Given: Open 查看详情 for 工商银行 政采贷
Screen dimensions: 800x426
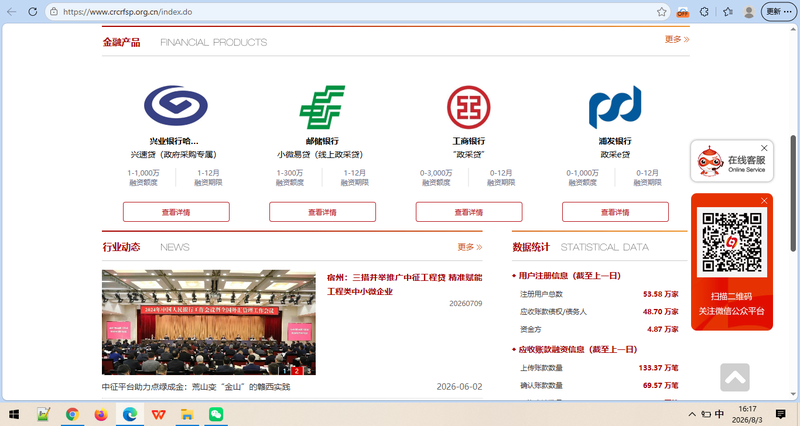Looking at the screenshot, I should (x=469, y=212).
